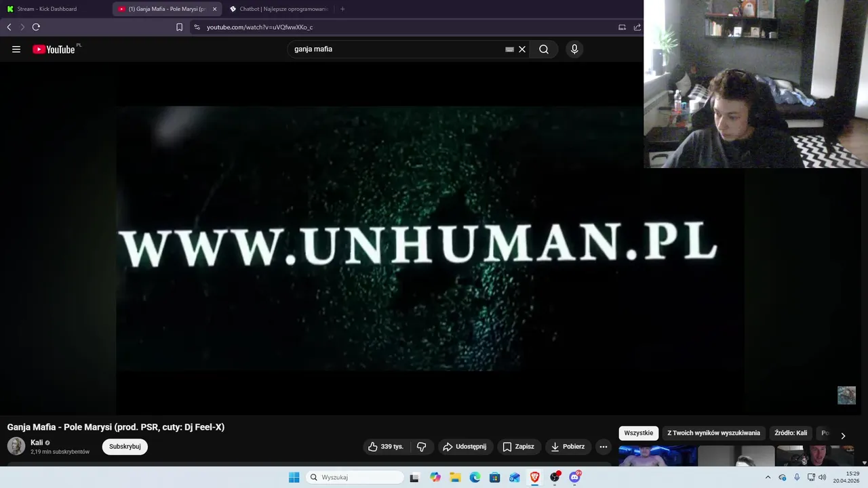Open the tray microphone indicator
The image size is (868, 488).
pyautogui.click(x=797, y=477)
